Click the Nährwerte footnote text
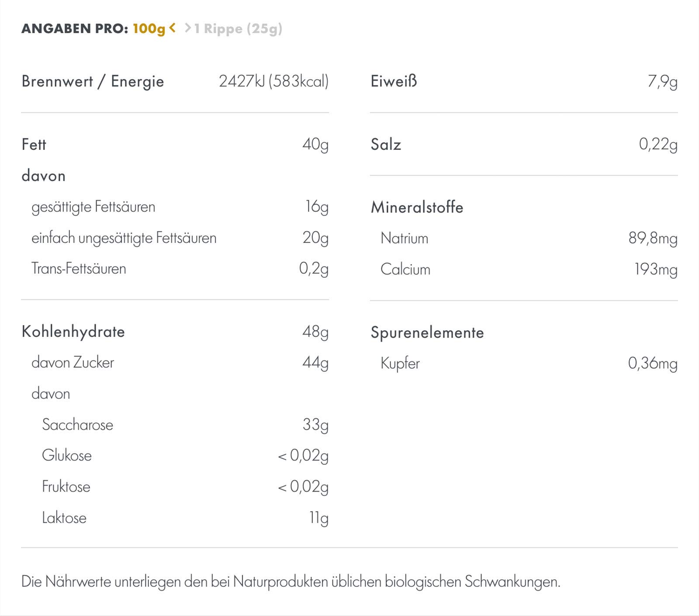Screen dimensions: 699x616 [x=291, y=582]
